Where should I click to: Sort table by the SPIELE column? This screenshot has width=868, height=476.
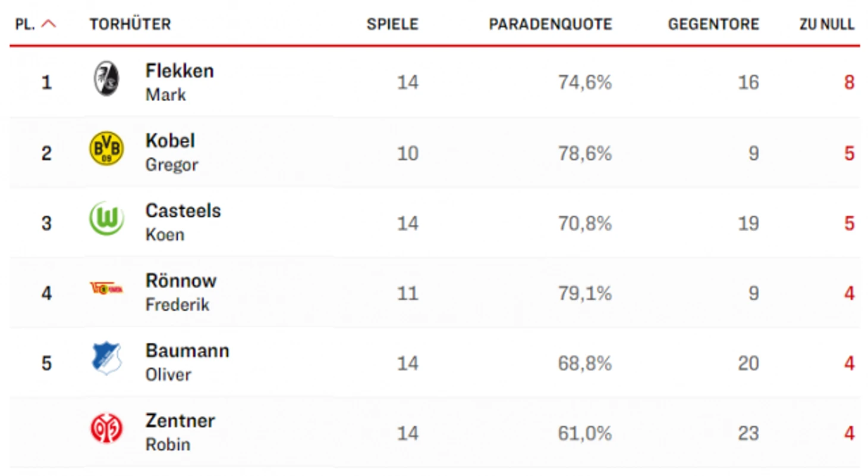point(392,24)
